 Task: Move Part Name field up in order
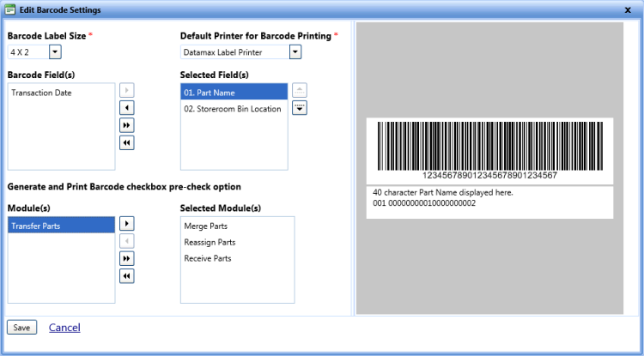(300, 90)
